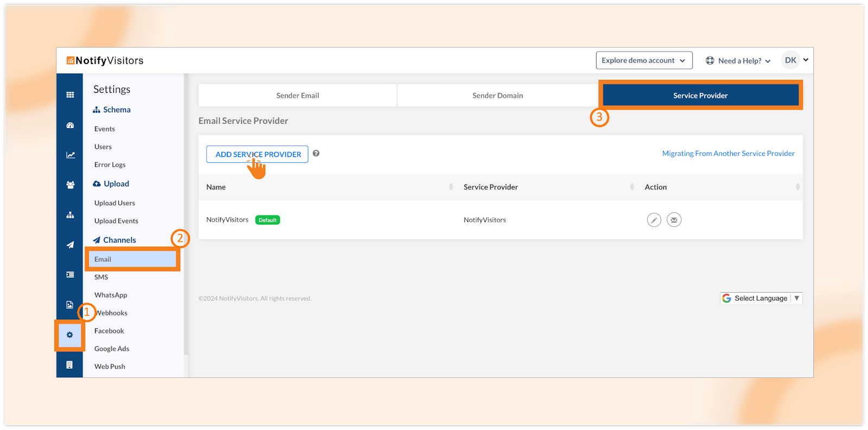
Task: Open the apps grid icon in sidebar
Action: 70,95
